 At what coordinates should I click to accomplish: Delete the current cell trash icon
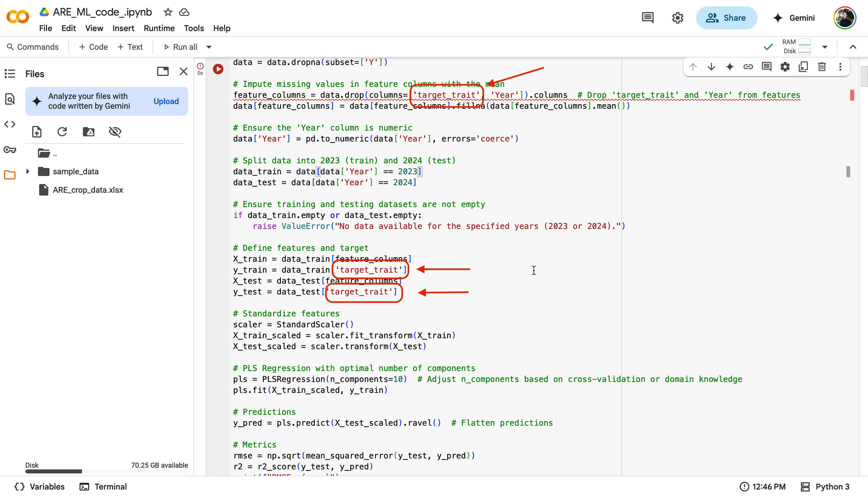click(x=822, y=66)
